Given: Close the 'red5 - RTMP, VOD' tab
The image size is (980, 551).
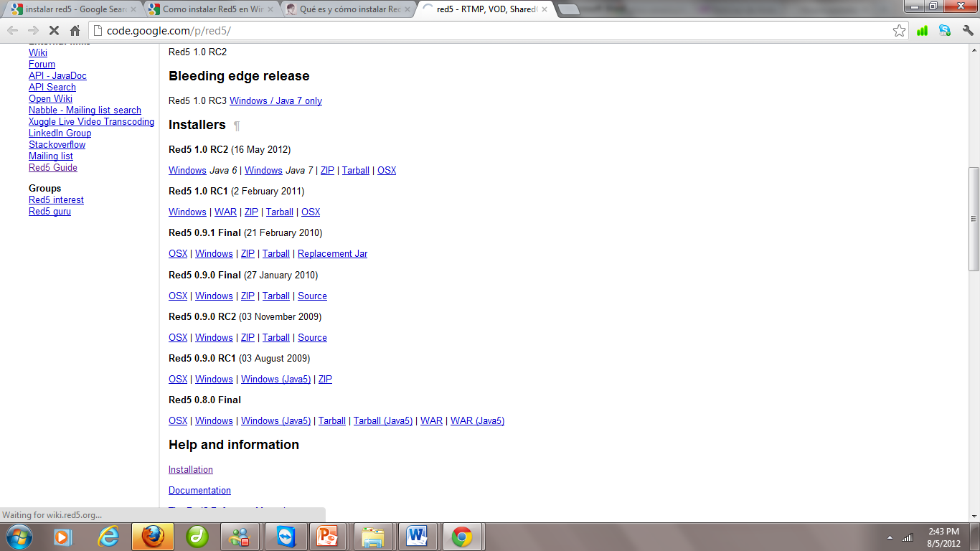Looking at the screenshot, I should (x=544, y=9).
